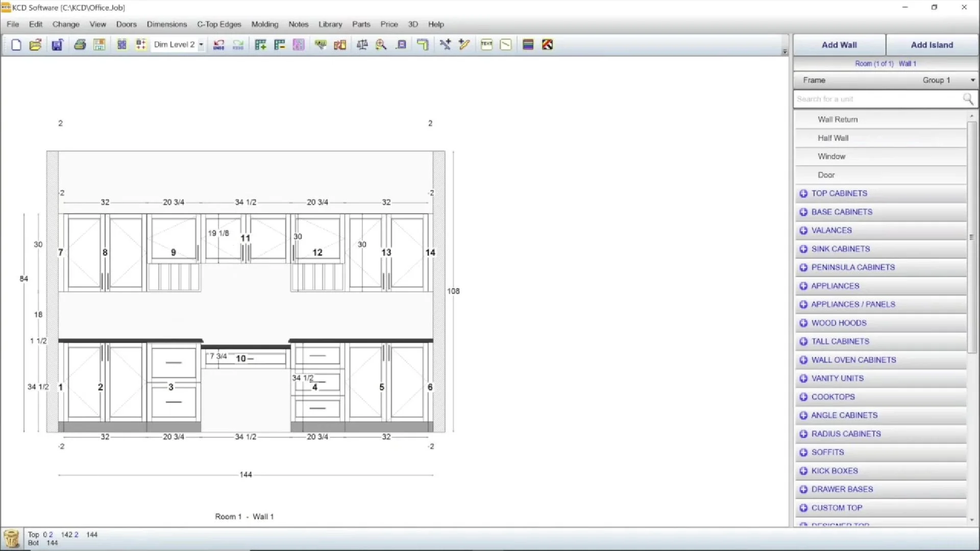The height and width of the screenshot is (551, 980).
Task: Click the balance scale toolbar icon
Action: coord(362,45)
